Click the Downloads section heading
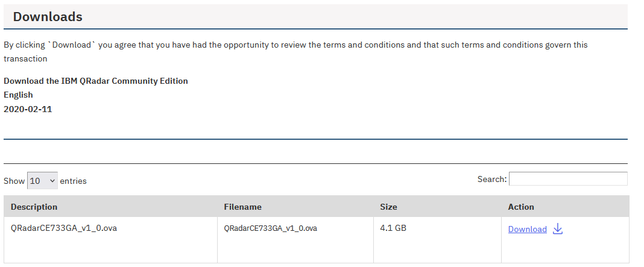The width and height of the screenshot is (644, 267). [x=48, y=17]
